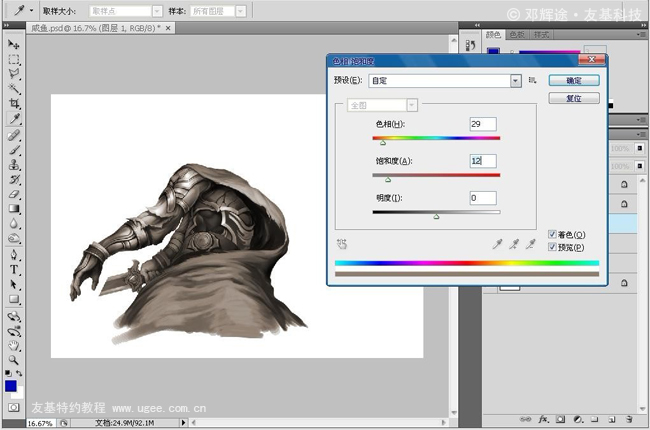Open the status bar document info arrow
The image size is (650, 430).
coord(183,423)
